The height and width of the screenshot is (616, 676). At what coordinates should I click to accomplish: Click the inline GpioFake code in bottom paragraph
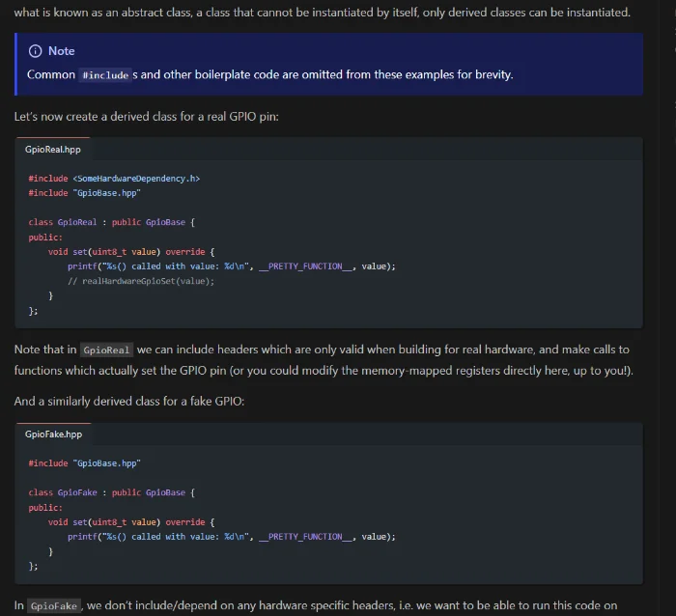(53, 606)
